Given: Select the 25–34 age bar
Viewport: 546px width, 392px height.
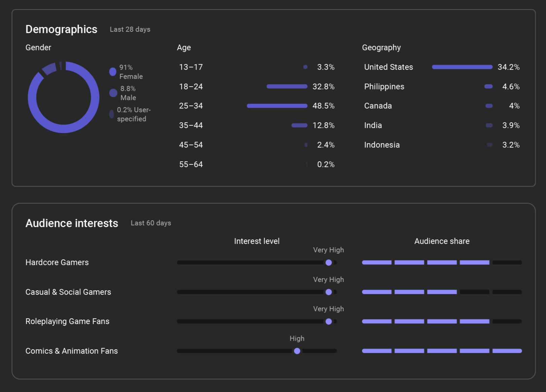Looking at the screenshot, I should [x=277, y=106].
